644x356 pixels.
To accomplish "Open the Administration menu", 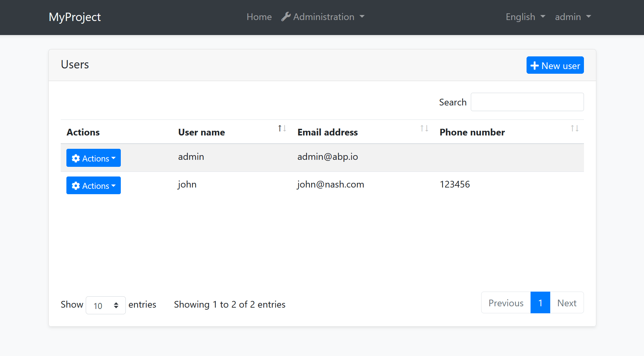I will coord(323,17).
